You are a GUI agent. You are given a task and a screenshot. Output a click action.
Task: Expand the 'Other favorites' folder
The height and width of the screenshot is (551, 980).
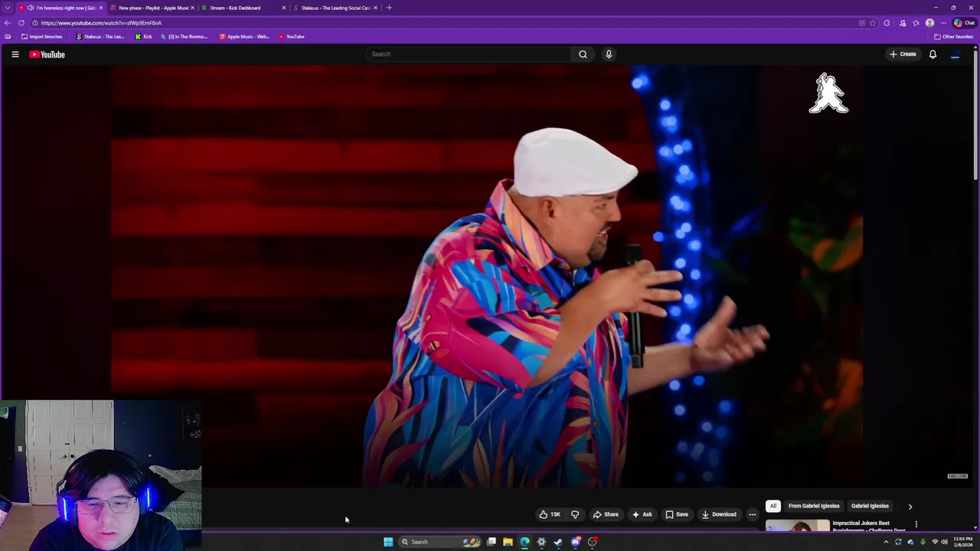tap(954, 37)
